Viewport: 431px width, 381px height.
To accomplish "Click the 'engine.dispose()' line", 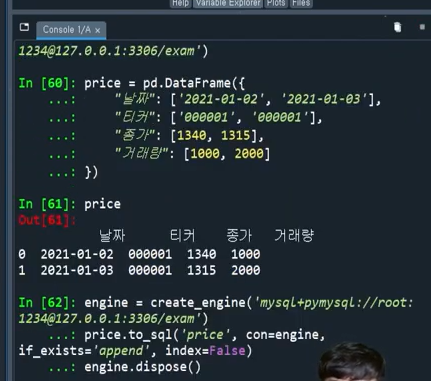I will 143,367.
